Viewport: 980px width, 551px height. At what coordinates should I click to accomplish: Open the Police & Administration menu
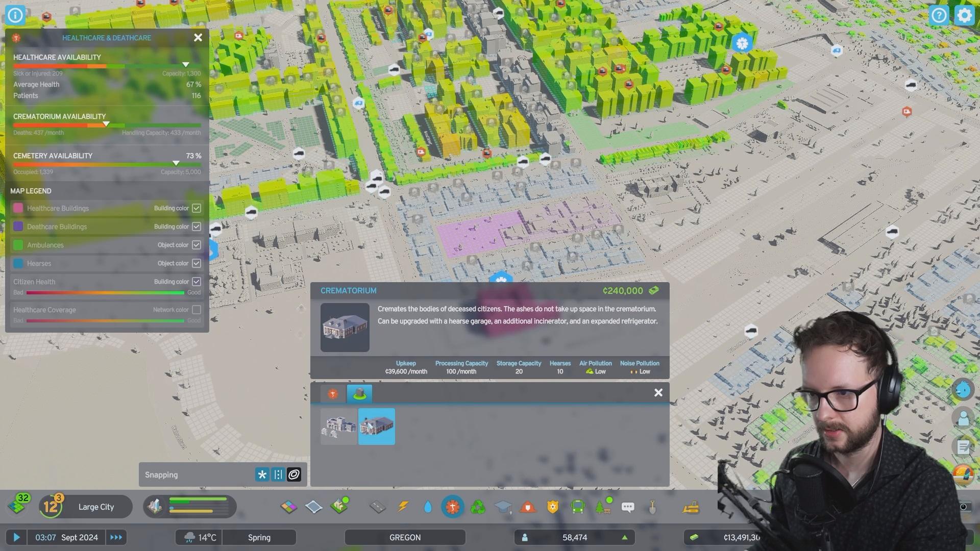(x=553, y=507)
